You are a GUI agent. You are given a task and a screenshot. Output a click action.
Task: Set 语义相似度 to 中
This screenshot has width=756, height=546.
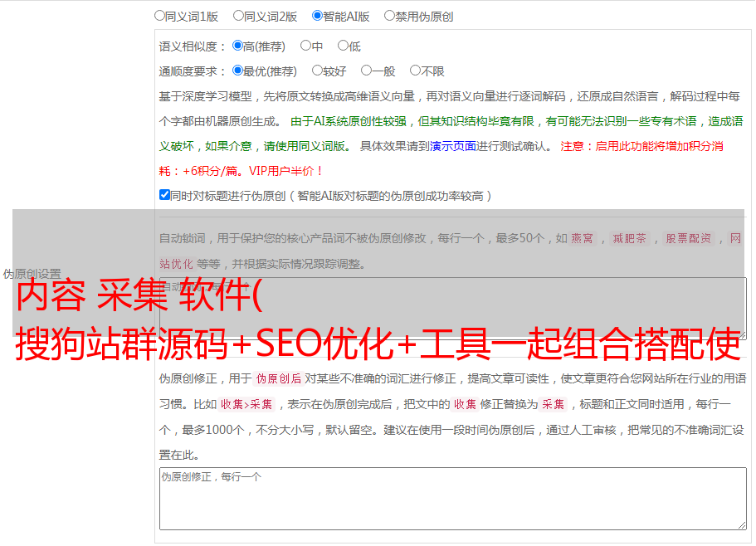coord(306,46)
